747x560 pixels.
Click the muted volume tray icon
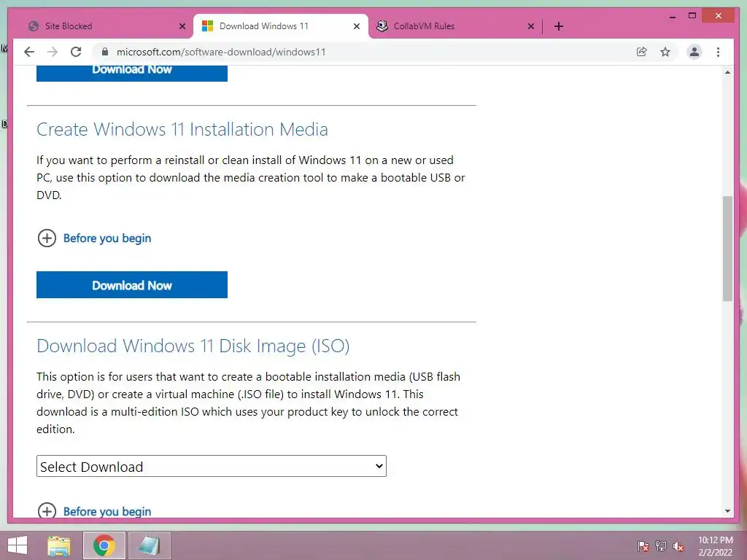pos(678,546)
